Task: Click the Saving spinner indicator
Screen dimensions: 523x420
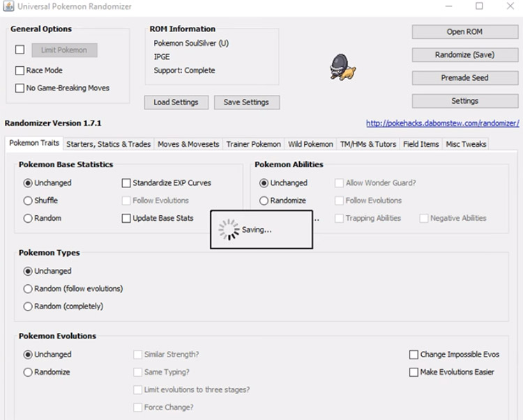Action: [x=229, y=229]
